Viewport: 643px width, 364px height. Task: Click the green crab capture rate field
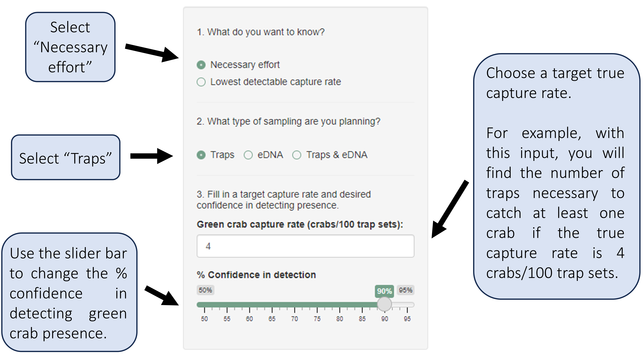[x=305, y=246]
